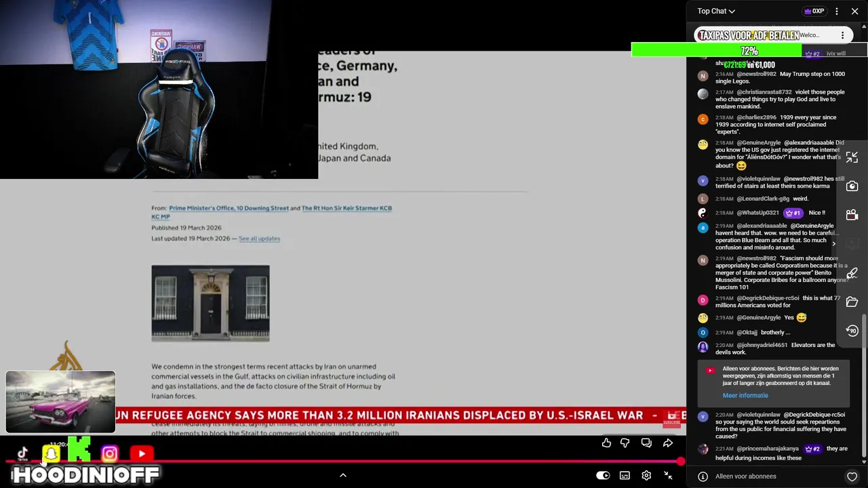The width and height of the screenshot is (868, 488).
Task: Open the pinned message three-dot menu
Action: click(x=842, y=35)
